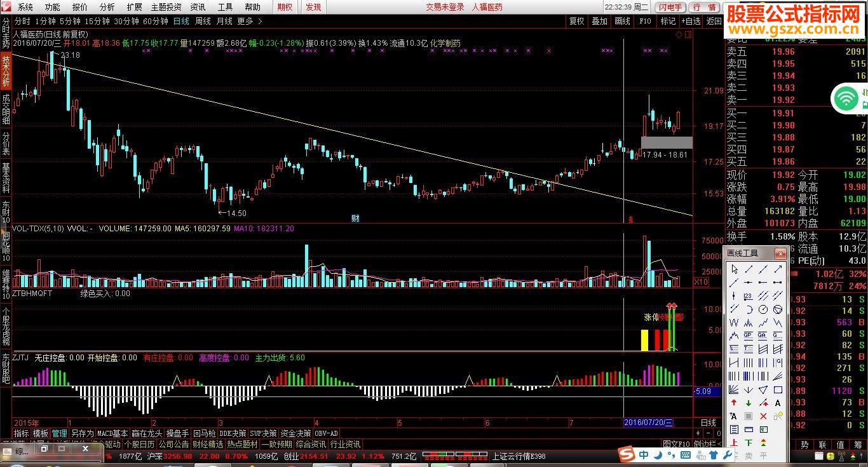Click +自选 to add to watchlist
The width and height of the screenshot is (868, 467).
tap(690, 21)
